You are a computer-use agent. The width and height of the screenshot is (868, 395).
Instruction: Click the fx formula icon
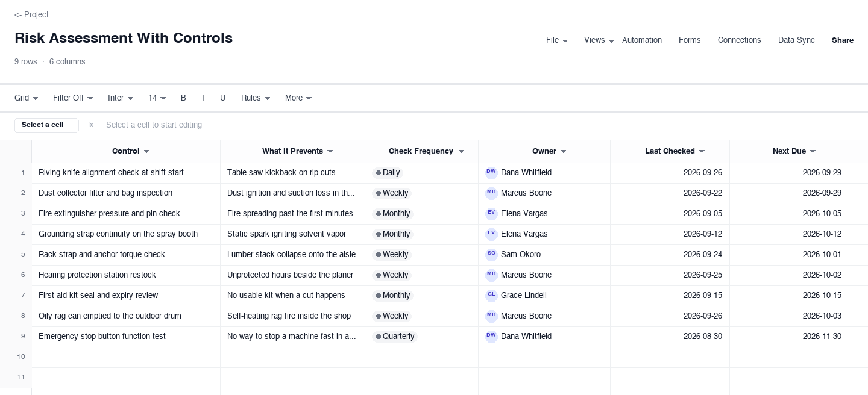90,125
